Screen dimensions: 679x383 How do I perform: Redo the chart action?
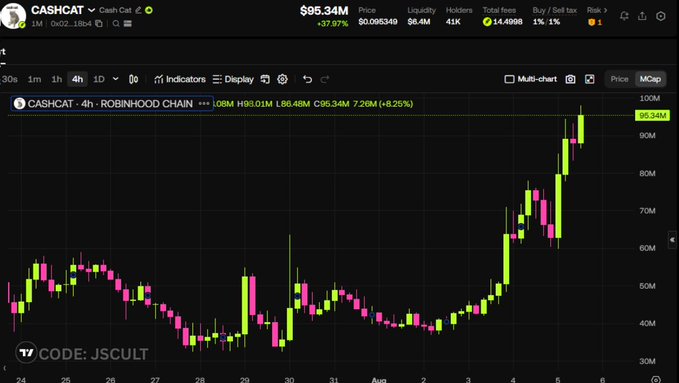pyautogui.click(x=325, y=79)
